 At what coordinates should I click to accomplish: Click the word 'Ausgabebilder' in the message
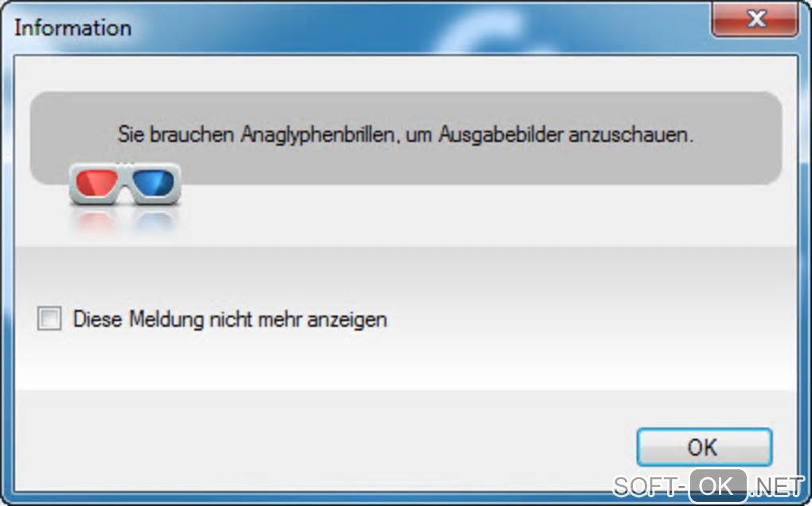point(500,135)
